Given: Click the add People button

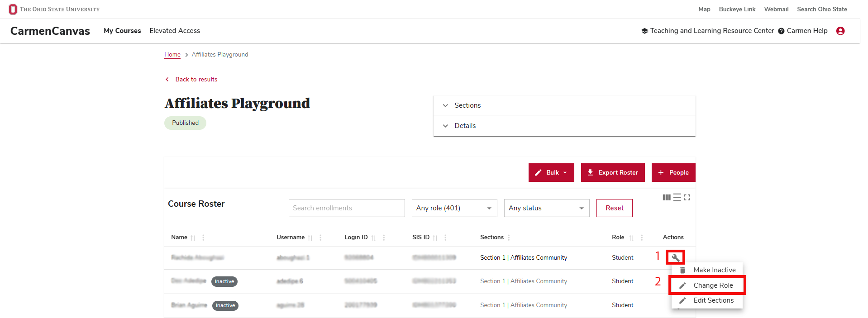Looking at the screenshot, I should tap(673, 173).
